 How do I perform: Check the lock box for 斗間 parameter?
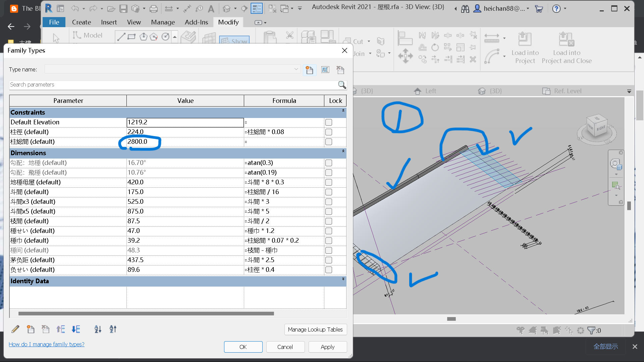(x=329, y=192)
